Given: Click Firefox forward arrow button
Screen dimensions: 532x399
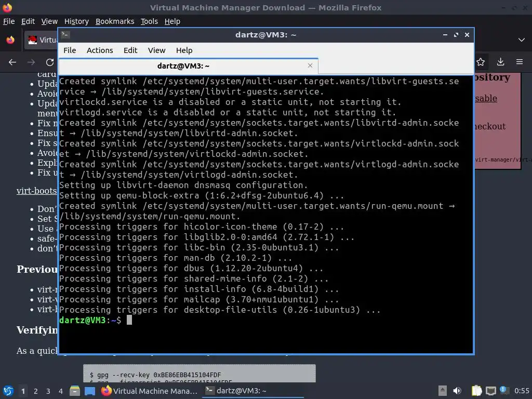Looking at the screenshot, I should point(31,62).
